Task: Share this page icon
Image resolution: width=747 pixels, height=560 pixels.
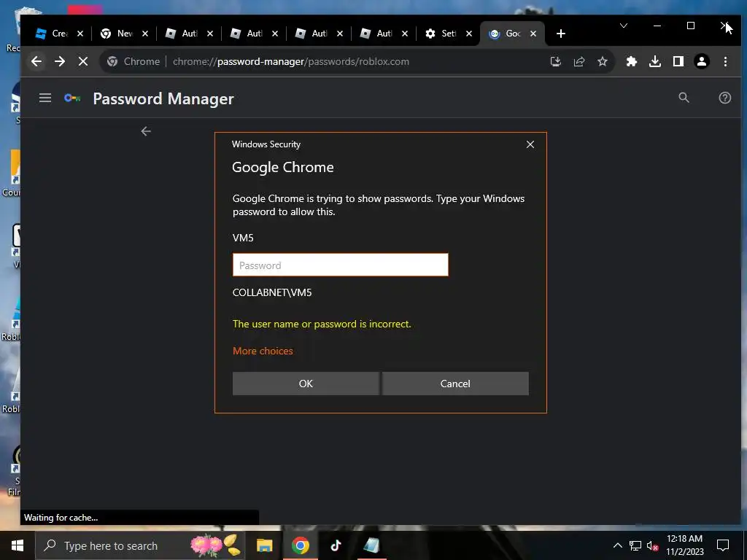Action: click(x=578, y=61)
